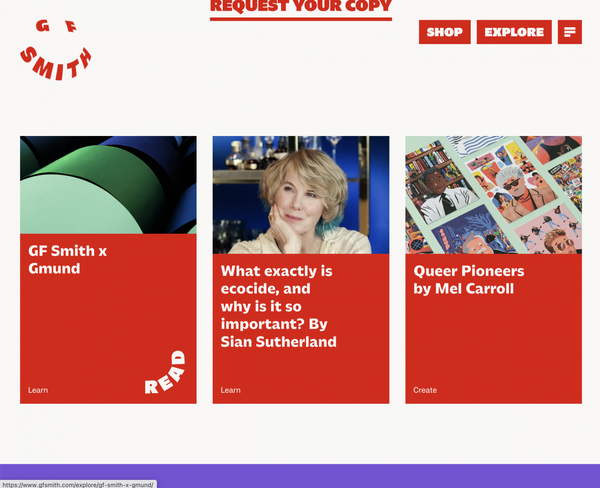Click the Learn tag on Gmund card

click(38, 390)
